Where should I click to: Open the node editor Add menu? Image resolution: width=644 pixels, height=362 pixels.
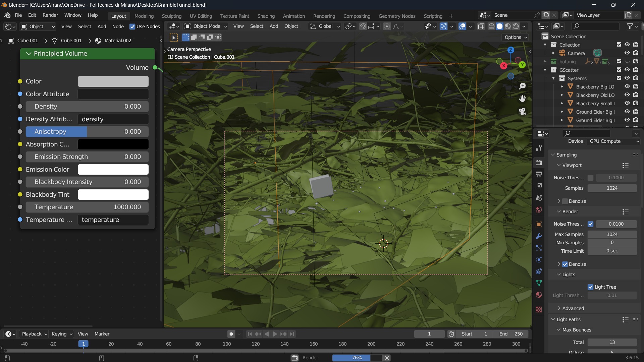102,26
